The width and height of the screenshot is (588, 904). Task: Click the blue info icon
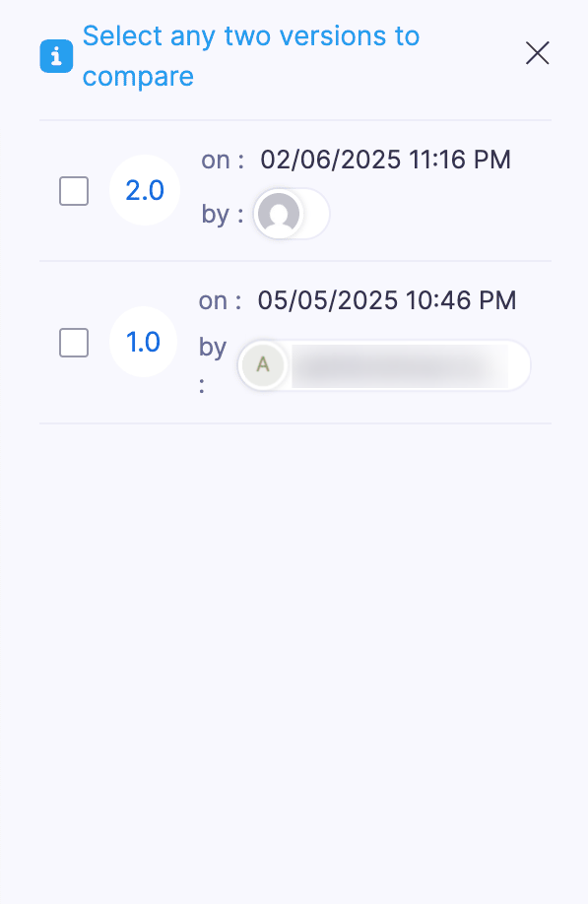pyautogui.click(x=56, y=56)
